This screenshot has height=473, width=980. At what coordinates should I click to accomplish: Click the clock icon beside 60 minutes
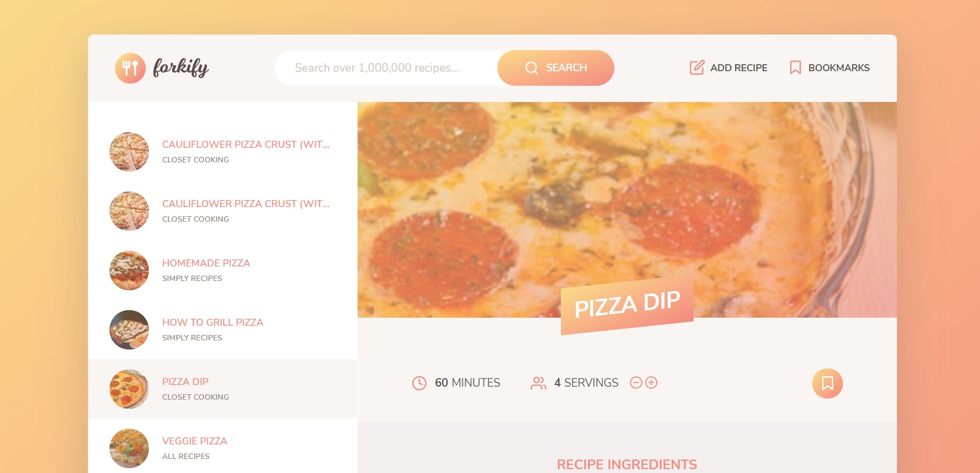point(419,383)
